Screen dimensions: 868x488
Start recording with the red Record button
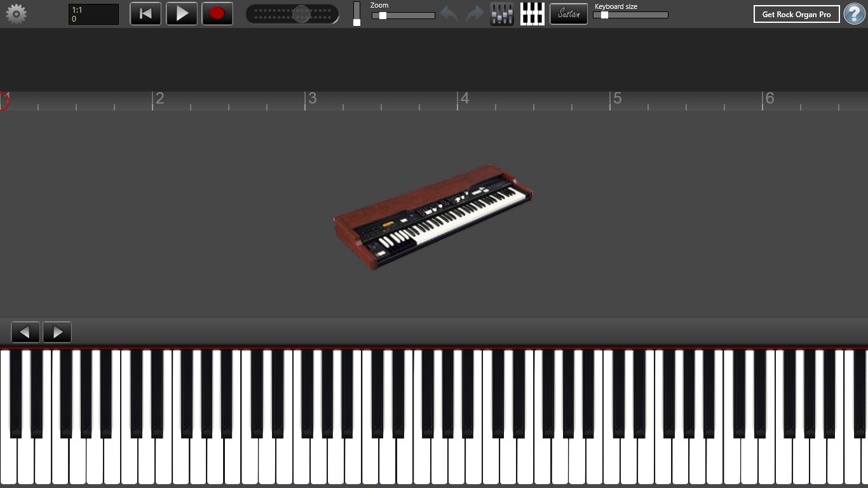pyautogui.click(x=217, y=14)
